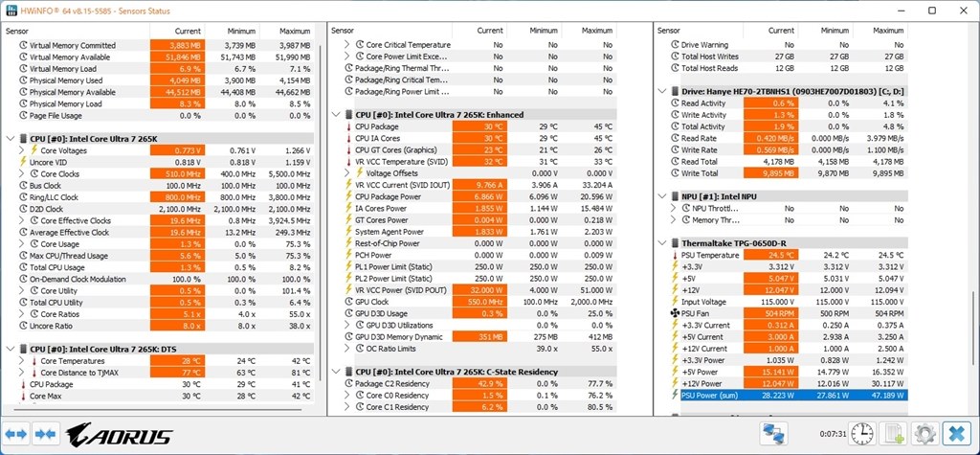Click the lightning icon beside +12V Power
This screenshot has height=455, width=980.
pyautogui.click(x=675, y=384)
